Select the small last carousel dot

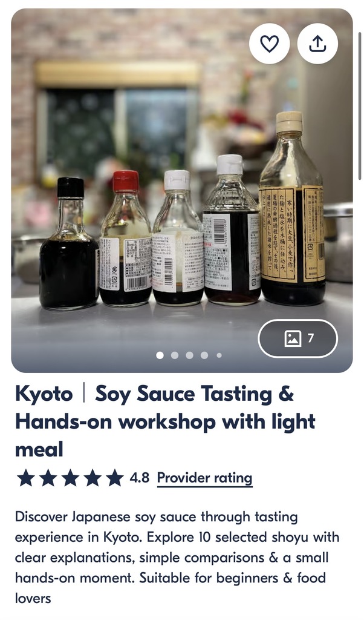[x=219, y=355]
